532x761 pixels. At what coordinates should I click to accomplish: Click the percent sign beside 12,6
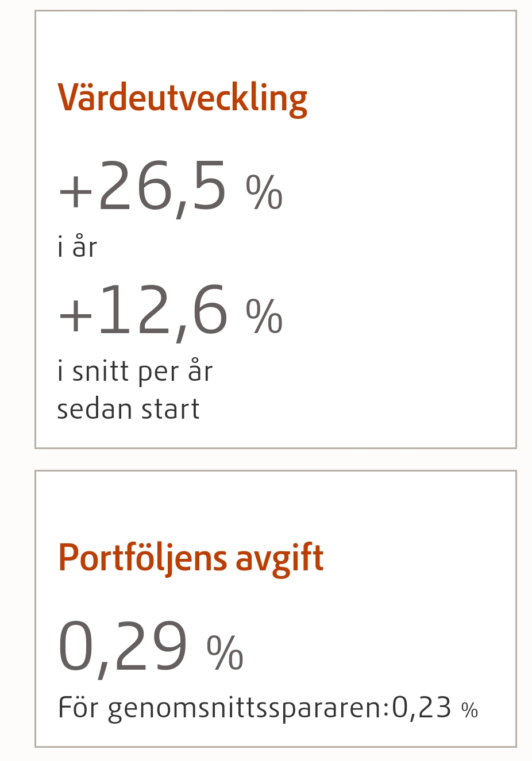(264, 316)
